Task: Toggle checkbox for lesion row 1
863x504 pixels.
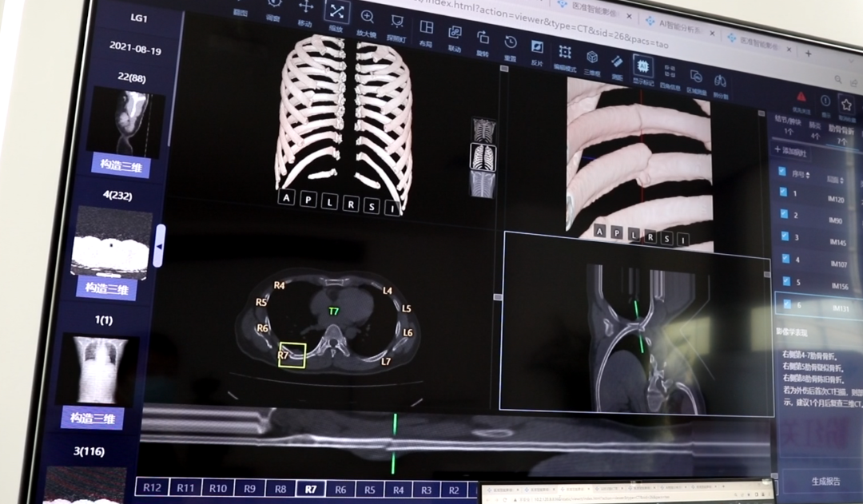Action: pyautogui.click(x=783, y=192)
